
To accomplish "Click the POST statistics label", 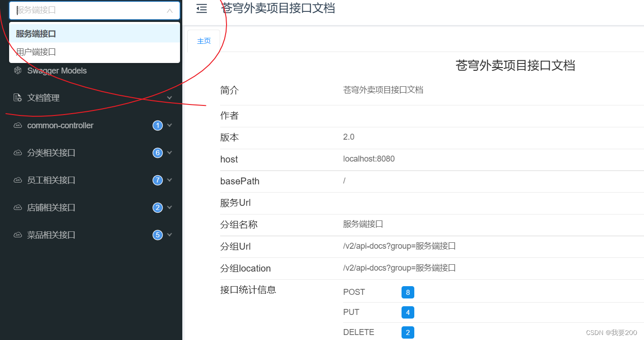I will [x=354, y=293].
